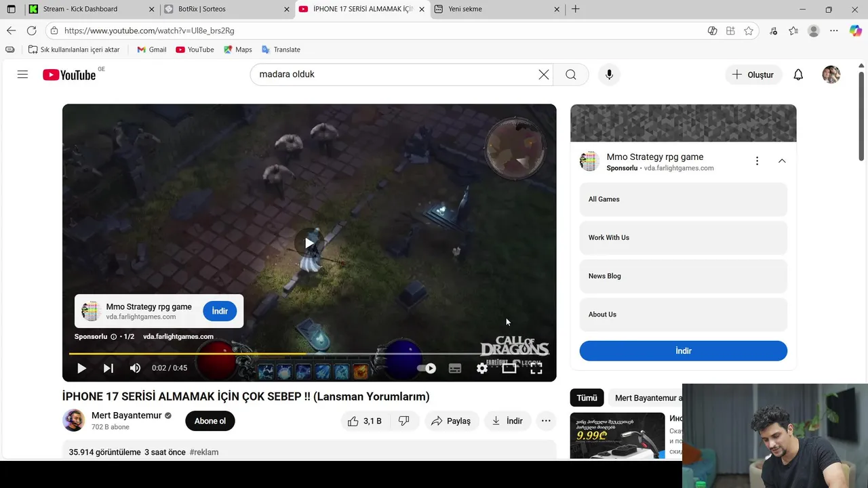Enter fullscreen mode in player

pos(536,368)
